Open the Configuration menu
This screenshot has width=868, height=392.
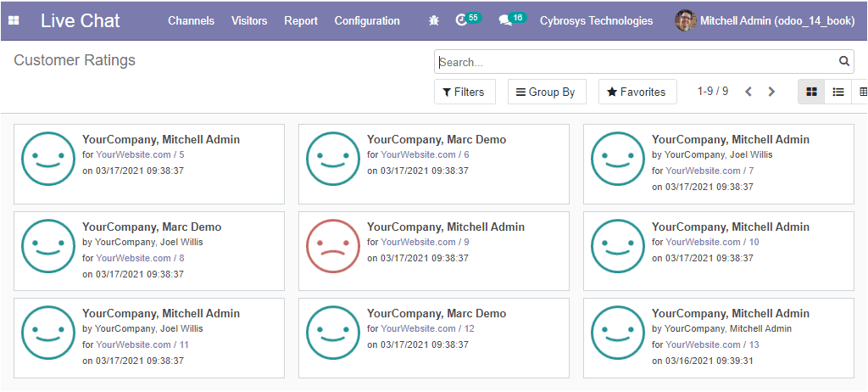pyautogui.click(x=367, y=21)
